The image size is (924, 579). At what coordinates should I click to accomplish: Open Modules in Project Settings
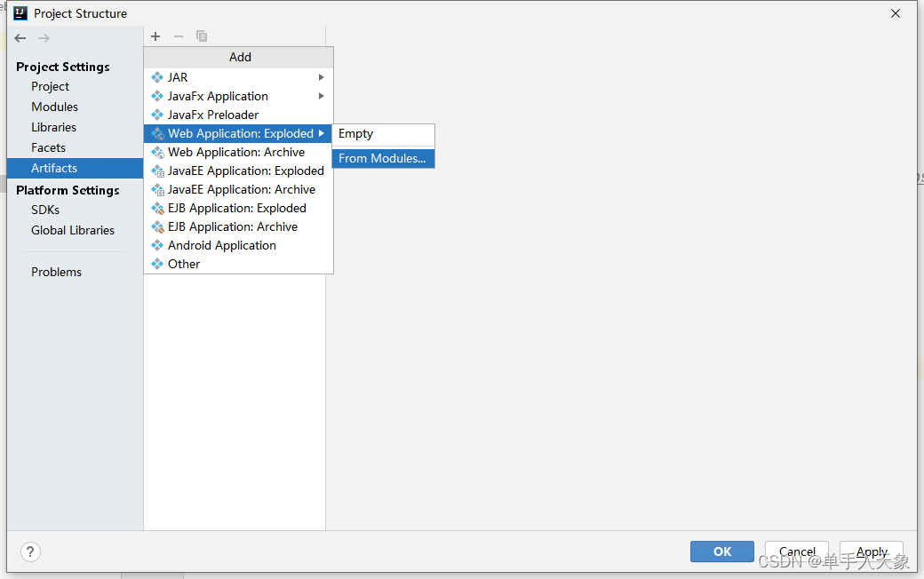pyautogui.click(x=54, y=107)
